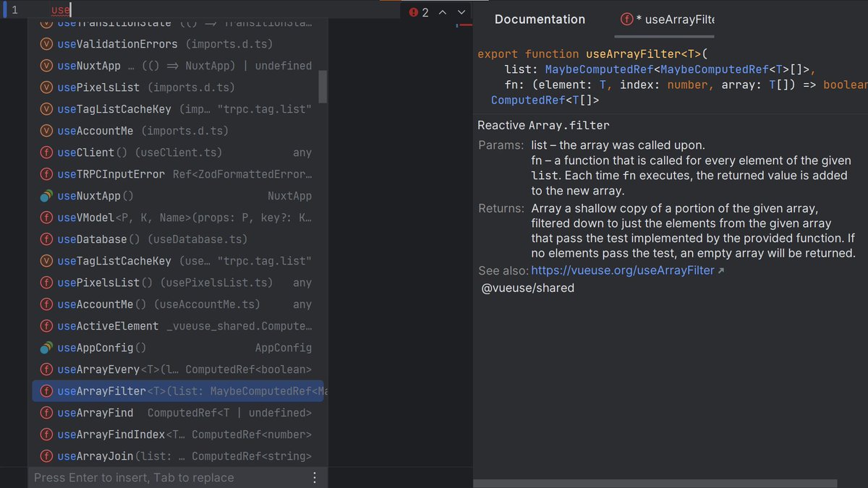Click the function icon beside useArrayEvery
The image size is (868, 488).
pyautogui.click(x=46, y=369)
